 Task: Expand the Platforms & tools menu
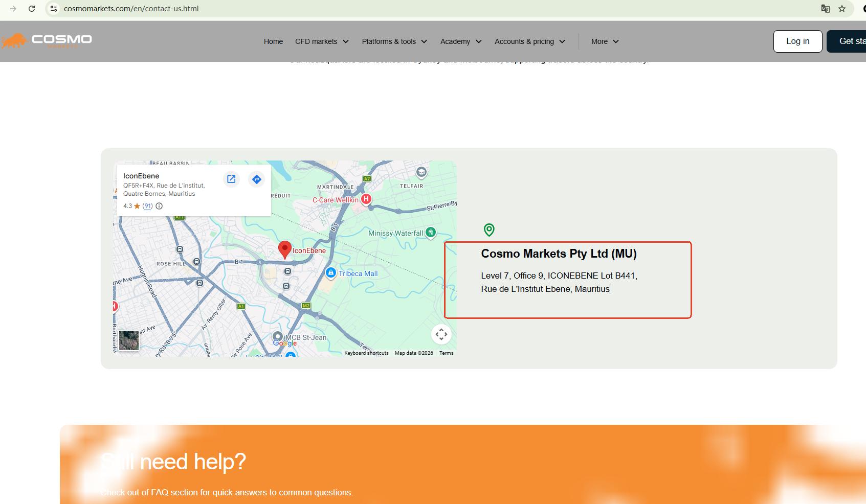394,41
